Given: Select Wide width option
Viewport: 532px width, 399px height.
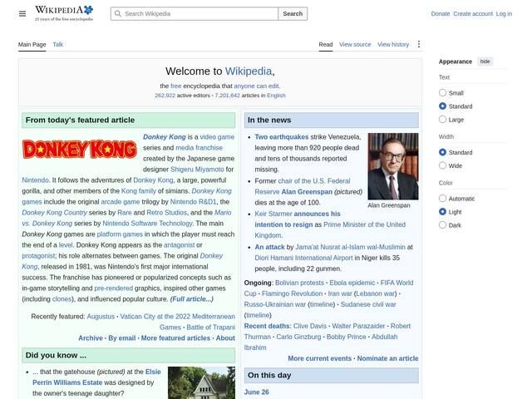Looking at the screenshot, I should pos(442,165).
